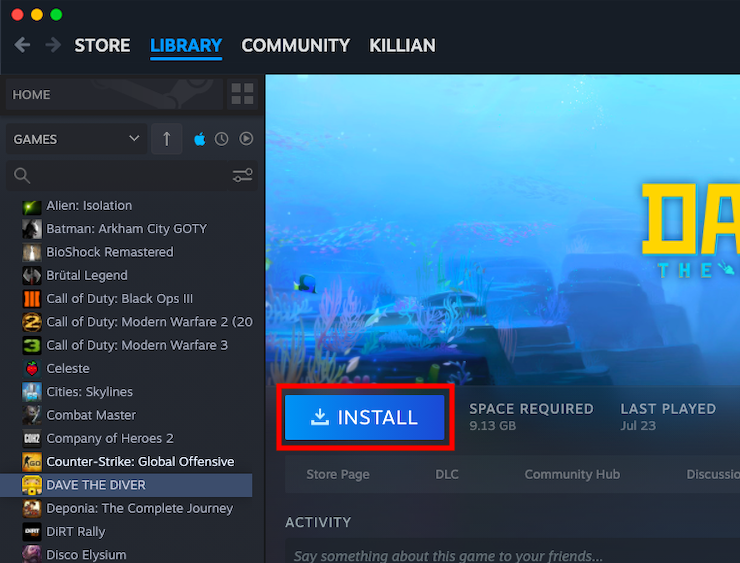Select Celeste title text

[x=68, y=369]
